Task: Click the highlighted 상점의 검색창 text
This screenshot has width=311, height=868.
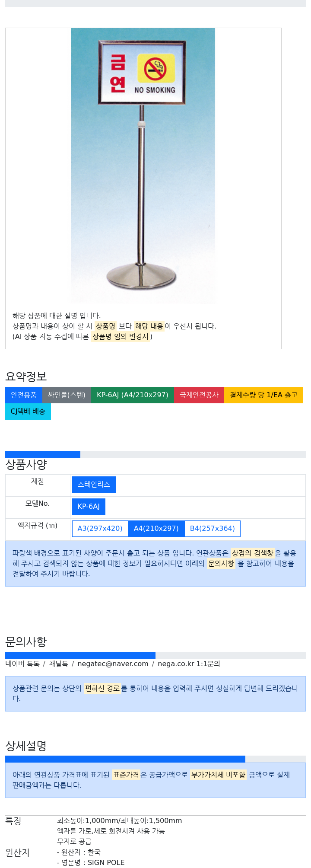Action: pyautogui.click(x=253, y=553)
